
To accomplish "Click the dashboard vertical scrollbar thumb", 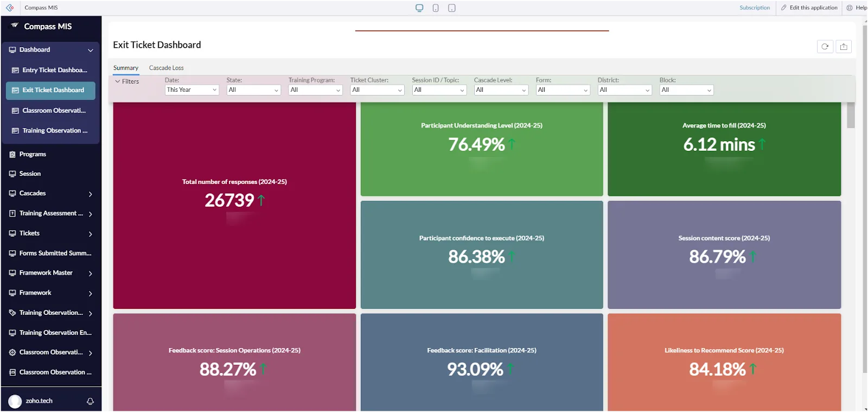I will [851, 115].
